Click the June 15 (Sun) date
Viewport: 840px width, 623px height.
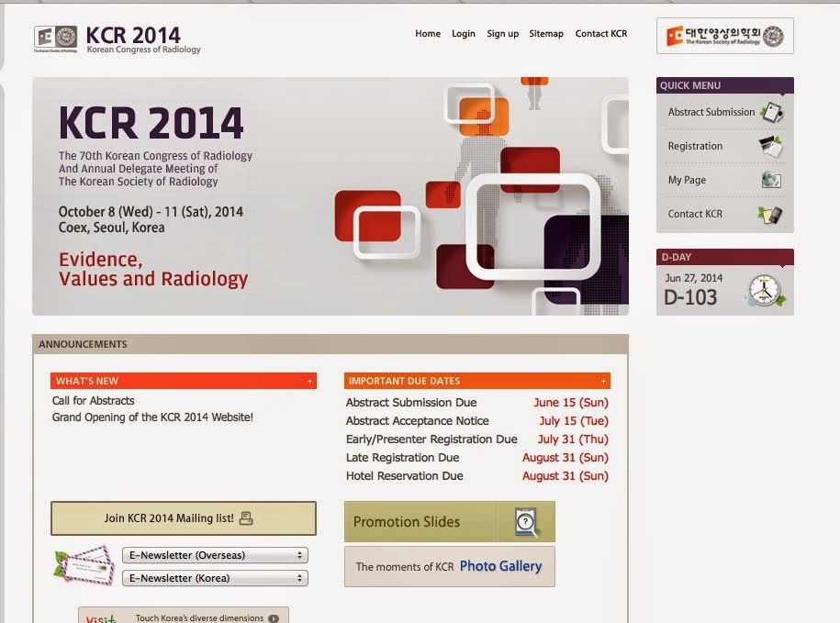click(x=570, y=403)
